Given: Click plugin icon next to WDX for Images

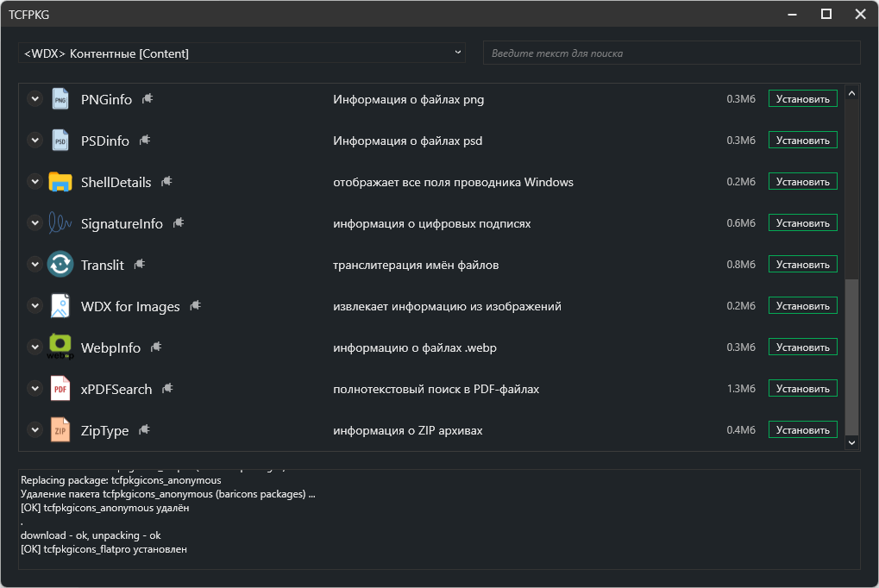Looking at the screenshot, I should (197, 305).
